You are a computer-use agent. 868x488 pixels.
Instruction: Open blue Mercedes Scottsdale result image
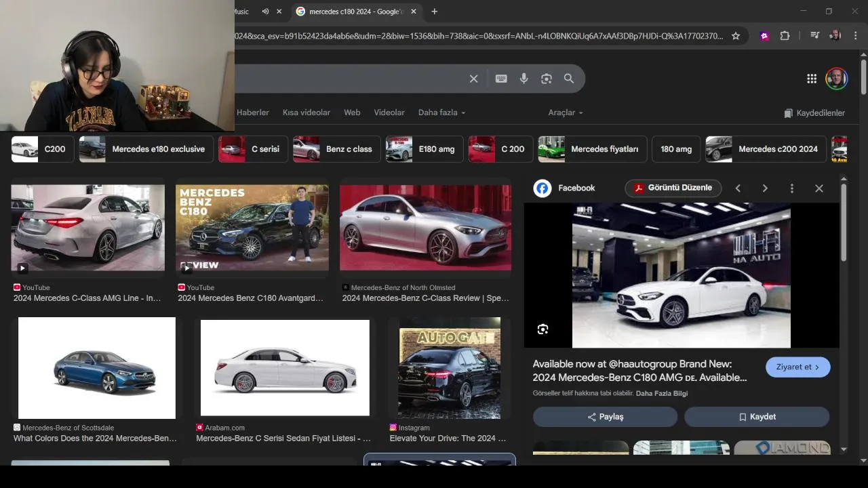point(97,368)
